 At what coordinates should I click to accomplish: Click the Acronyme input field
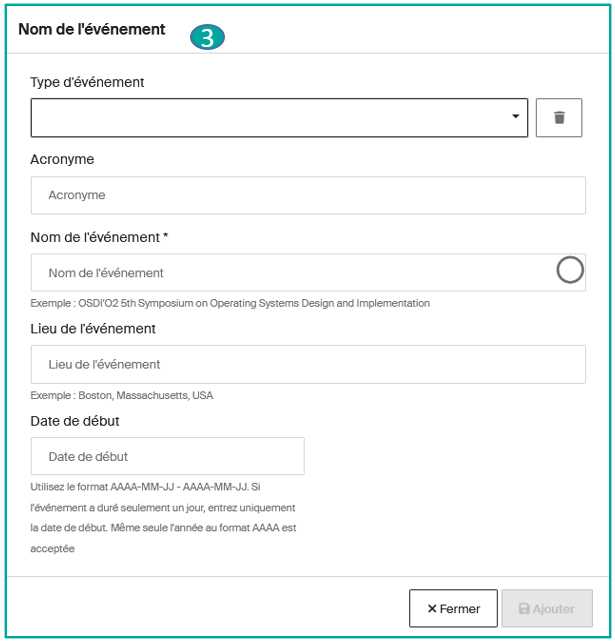click(308, 195)
